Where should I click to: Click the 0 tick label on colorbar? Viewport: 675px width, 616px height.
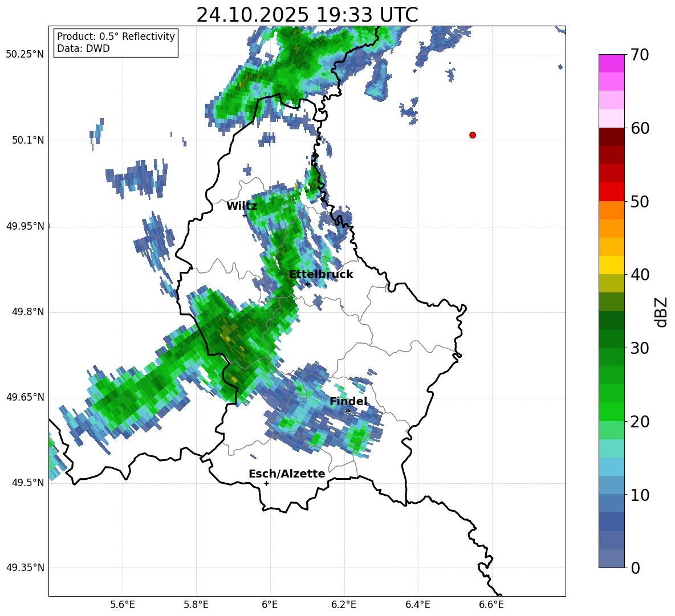click(x=636, y=568)
